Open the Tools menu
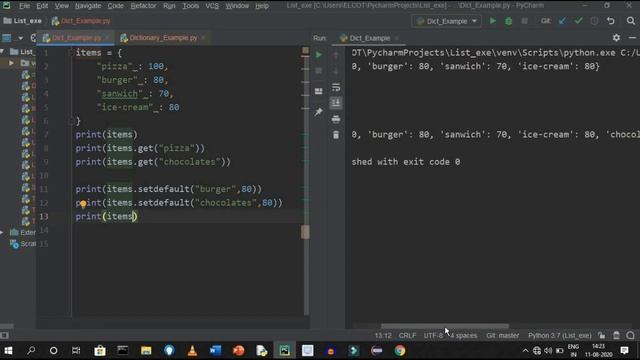The width and height of the screenshot is (640, 360). tap(191, 6)
